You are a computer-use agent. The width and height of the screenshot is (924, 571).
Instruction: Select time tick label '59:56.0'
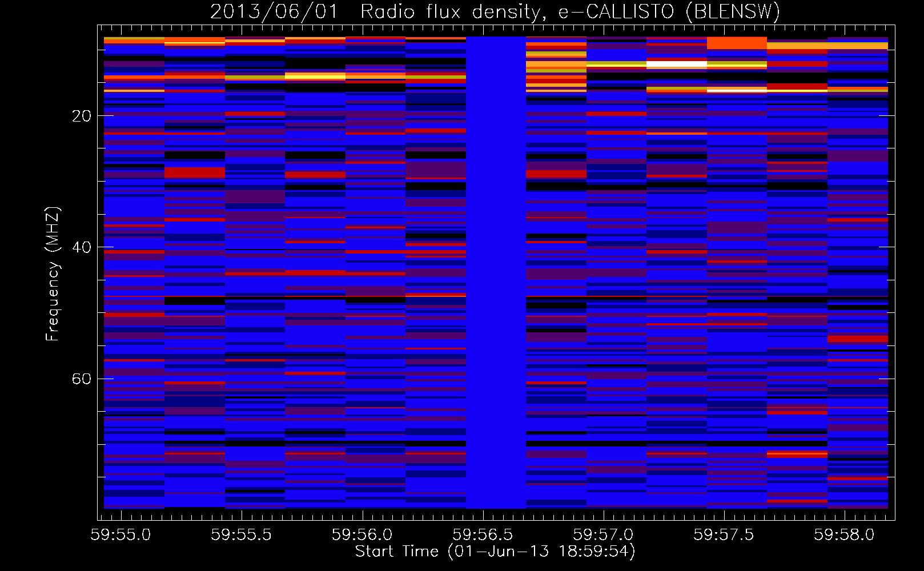pyautogui.click(x=362, y=534)
